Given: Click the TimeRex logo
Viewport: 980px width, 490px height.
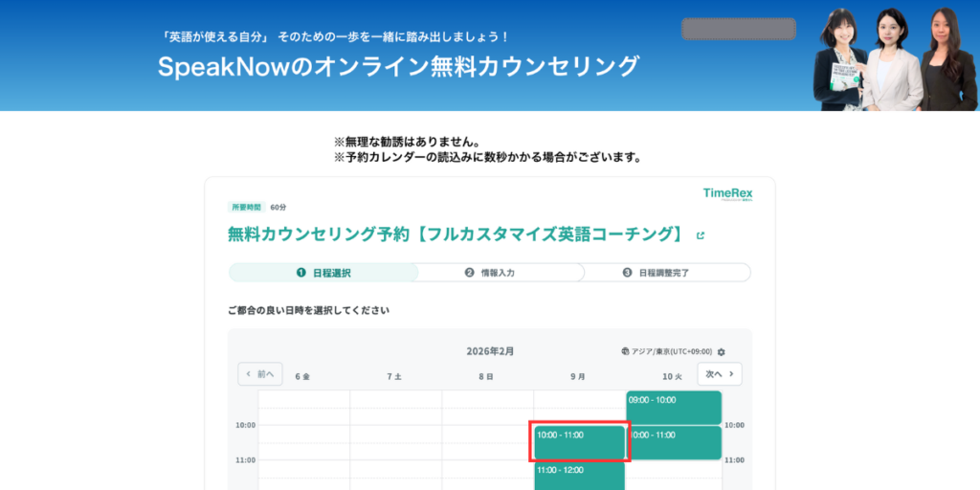Looking at the screenshot, I should pyautogui.click(x=727, y=194).
